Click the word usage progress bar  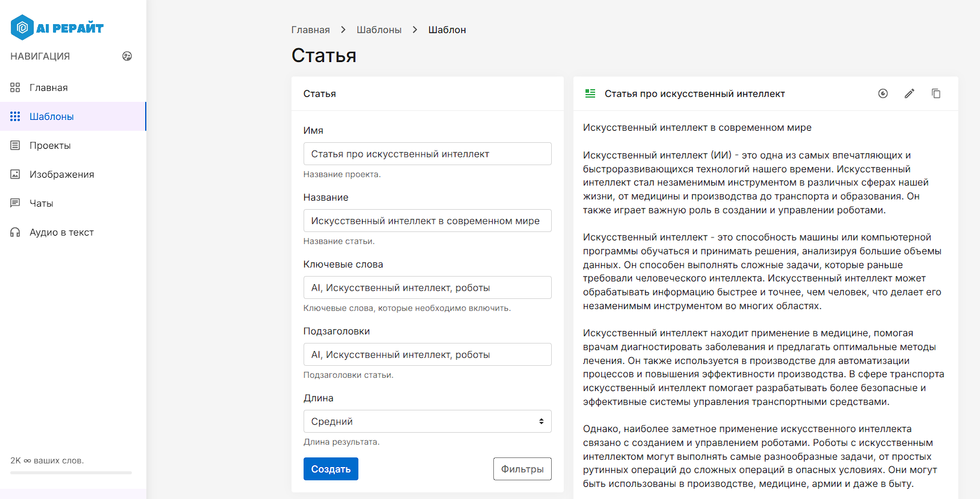[x=71, y=472]
